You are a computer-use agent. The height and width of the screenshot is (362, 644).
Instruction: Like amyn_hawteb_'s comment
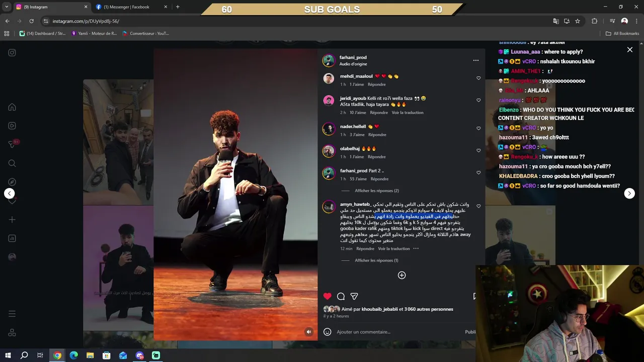point(478,206)
